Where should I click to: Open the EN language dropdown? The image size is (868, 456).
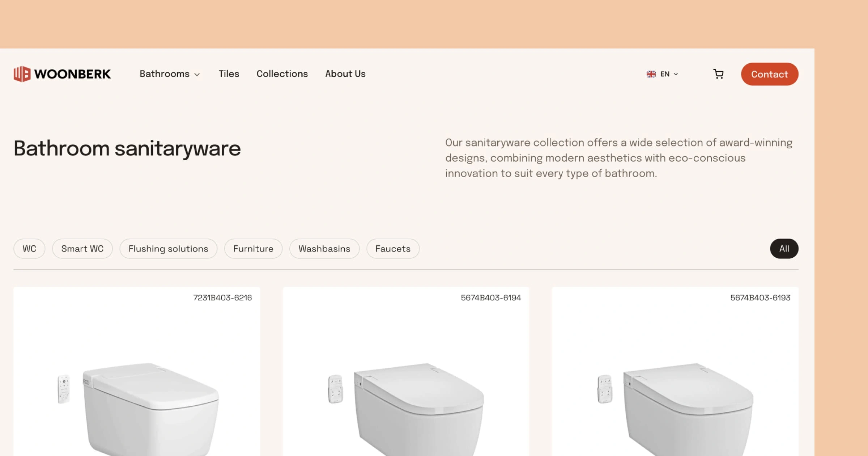click(662, 74)
